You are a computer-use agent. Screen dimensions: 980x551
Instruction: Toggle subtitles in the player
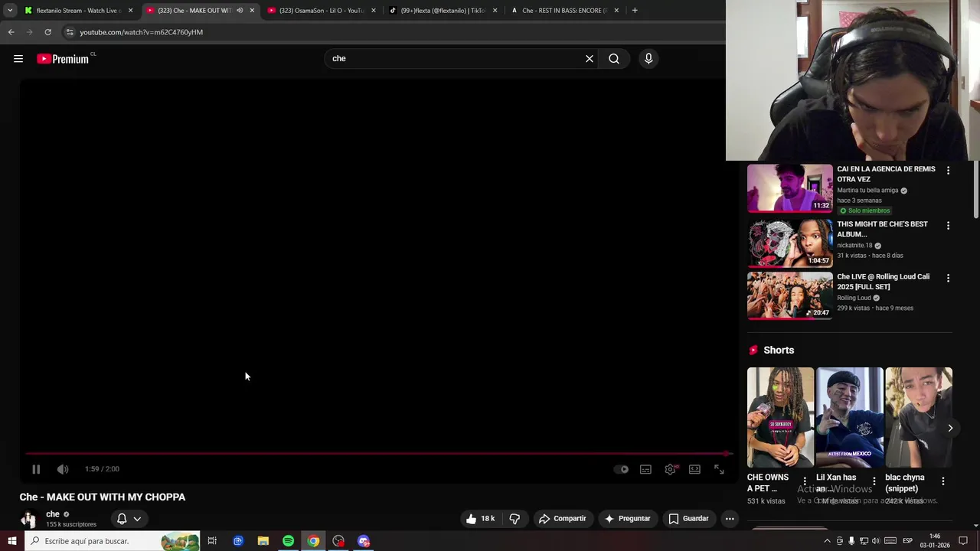[x=645, y=469]
